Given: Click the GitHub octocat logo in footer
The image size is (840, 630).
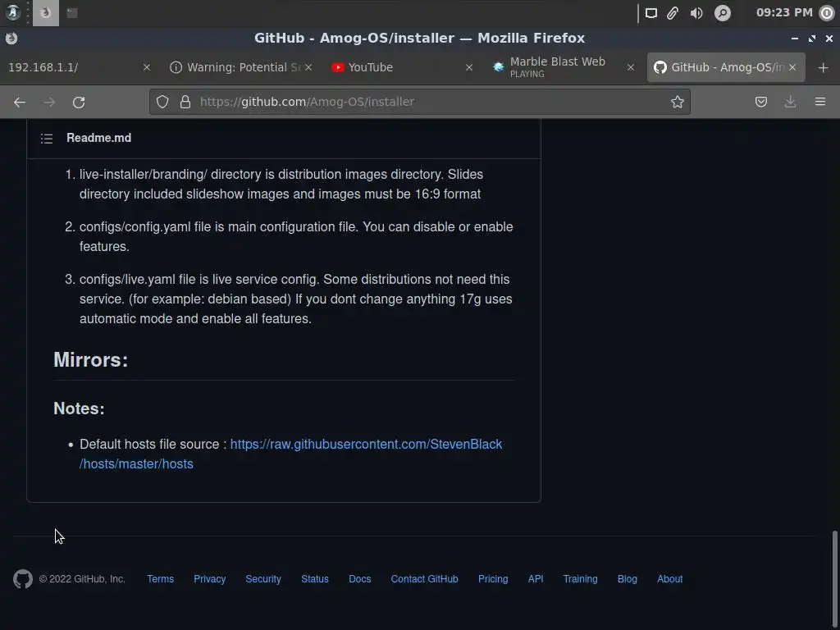Looking at the screenshot, I should click(23, 579).
